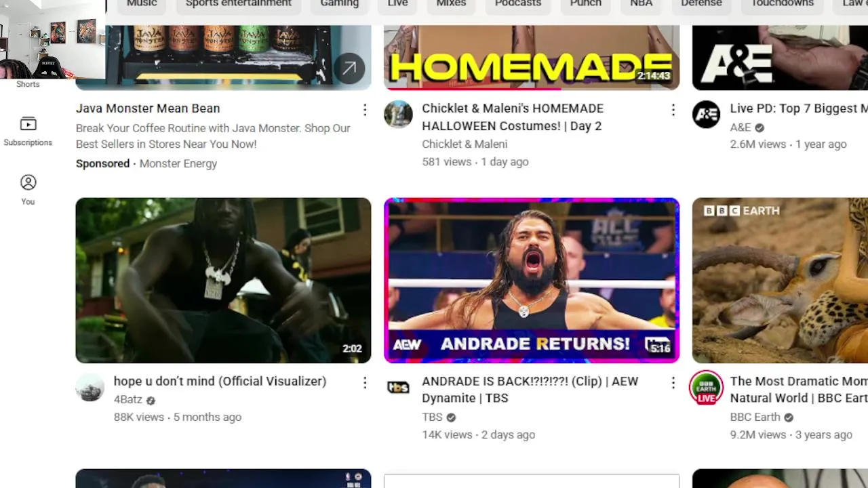Click the 88K views · 5 months ago text

178,418
